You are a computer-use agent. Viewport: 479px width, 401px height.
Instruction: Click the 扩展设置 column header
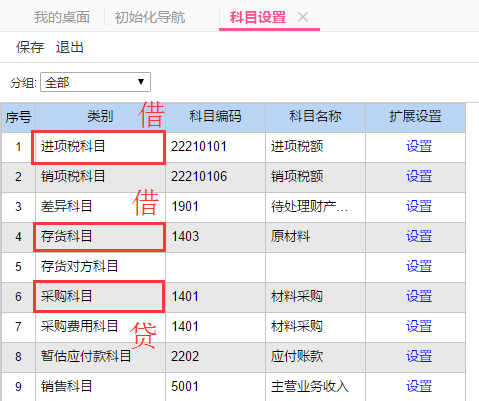pyautogui.click(x=415, y=117)
